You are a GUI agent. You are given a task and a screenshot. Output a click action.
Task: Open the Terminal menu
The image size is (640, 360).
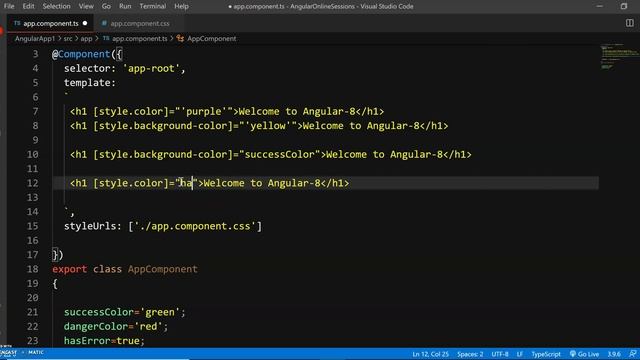(153, 6)
